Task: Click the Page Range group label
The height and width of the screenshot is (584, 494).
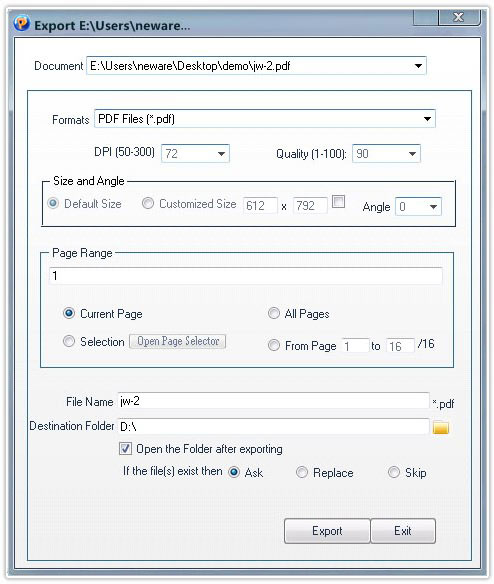Action: (x=82, y=253)
